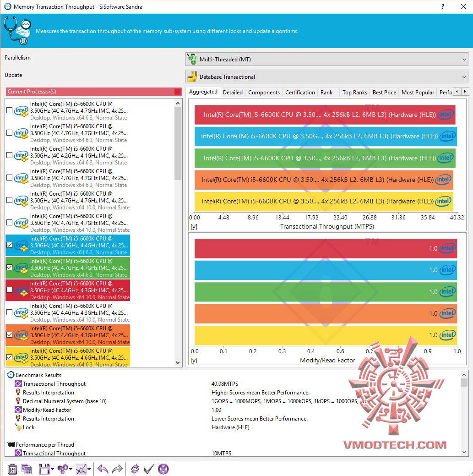Click the [y] label under throughput chart
The width and height of the screenshot is (473, 476).
[194, 226]
